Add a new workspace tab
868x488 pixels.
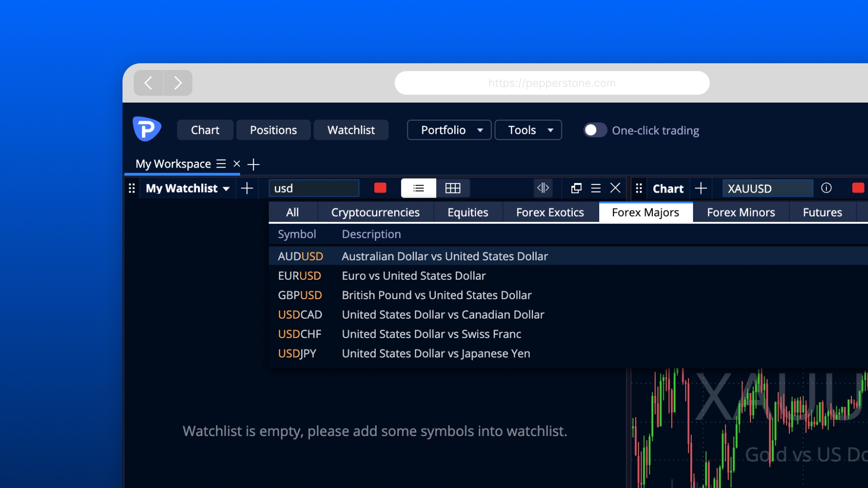click(254, 164)
